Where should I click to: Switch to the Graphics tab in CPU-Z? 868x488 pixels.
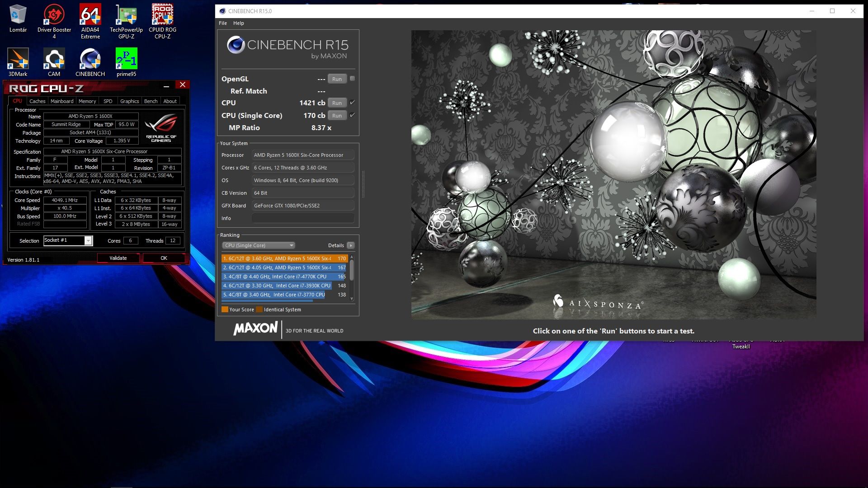click(129, 101)
